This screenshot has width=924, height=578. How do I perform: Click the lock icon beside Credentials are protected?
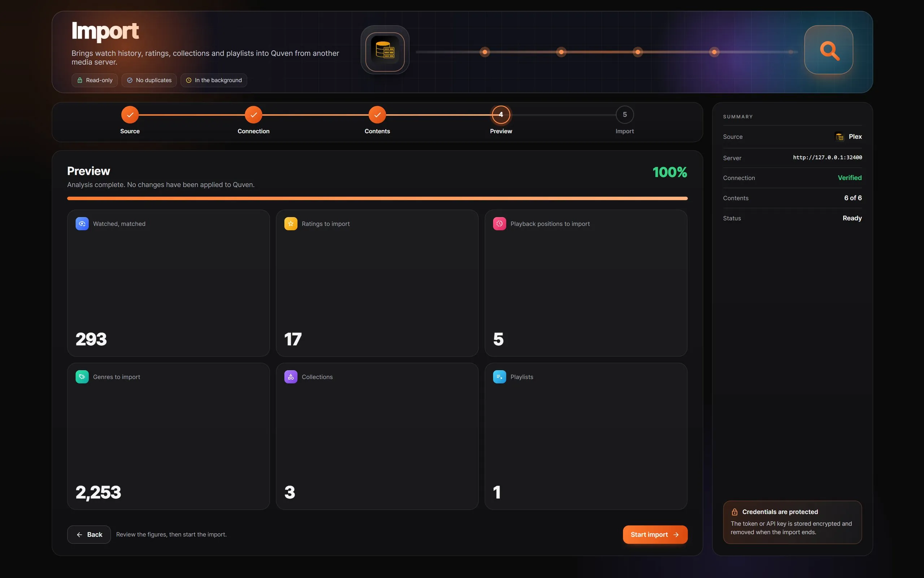[734, 512]
